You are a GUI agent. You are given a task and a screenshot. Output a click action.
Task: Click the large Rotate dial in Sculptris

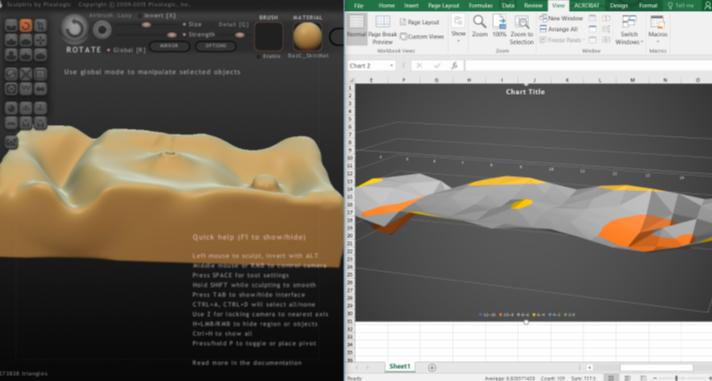(x=74, y=29)
